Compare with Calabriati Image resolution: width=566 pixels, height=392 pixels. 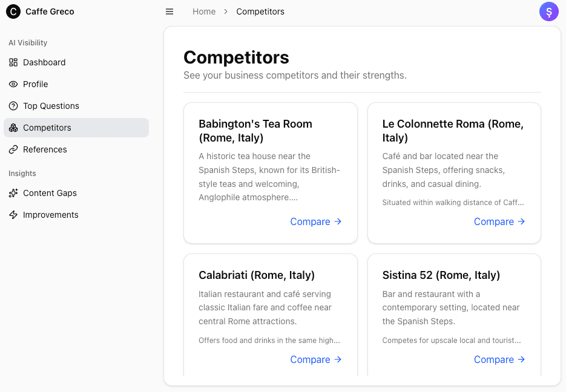point(316,359)
